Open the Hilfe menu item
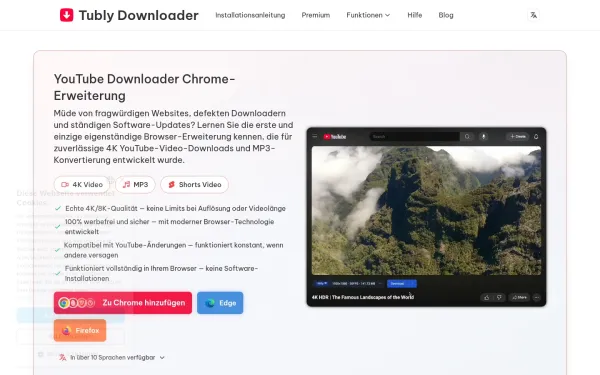600x375 pixels. click(x=415, y=15)
